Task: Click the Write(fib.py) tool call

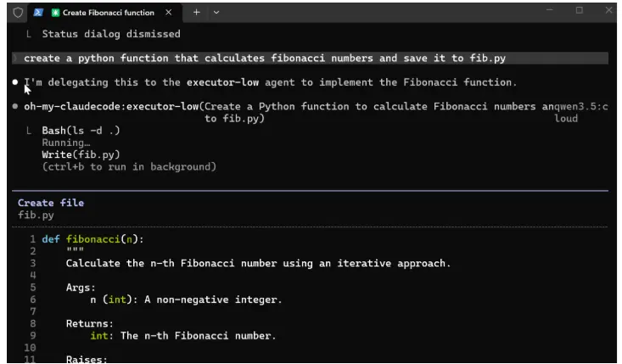Action: 81,154
